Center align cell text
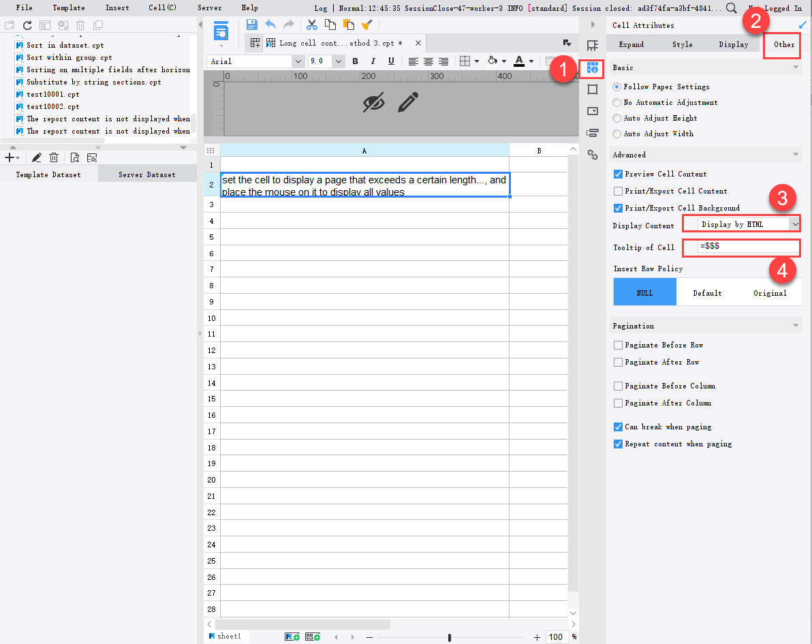Viewport: 812px width, 644px height. tap(428, 61)
